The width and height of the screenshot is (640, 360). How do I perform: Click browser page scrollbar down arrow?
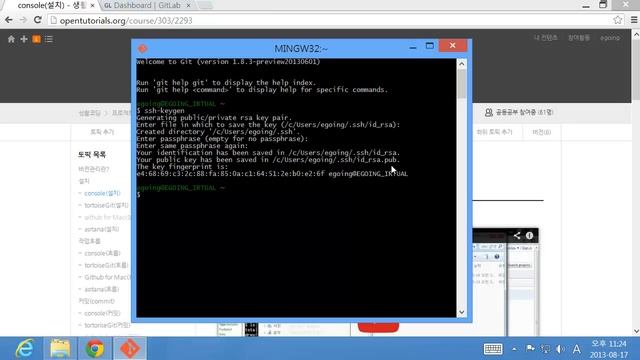[636, 331]
